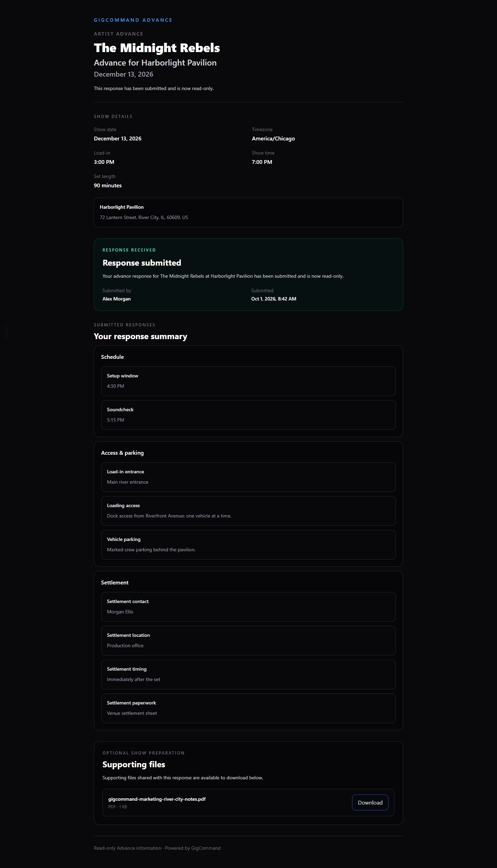Click the Response submitted heading

(x=142, y=263)
